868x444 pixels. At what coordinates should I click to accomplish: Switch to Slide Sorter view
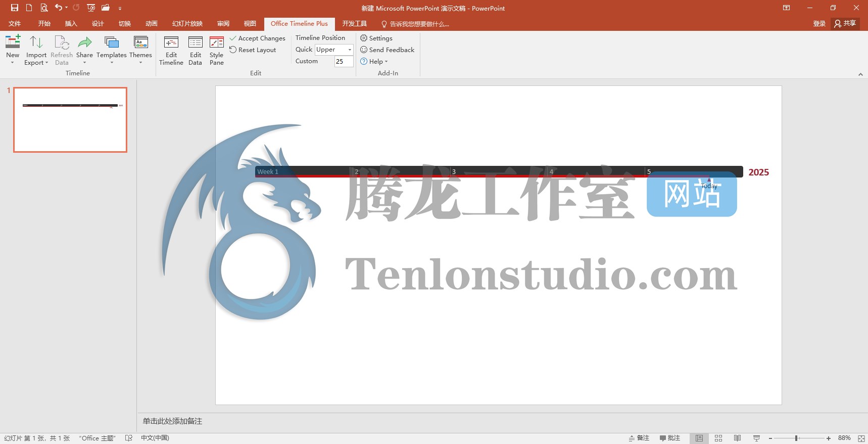(718, 438)
